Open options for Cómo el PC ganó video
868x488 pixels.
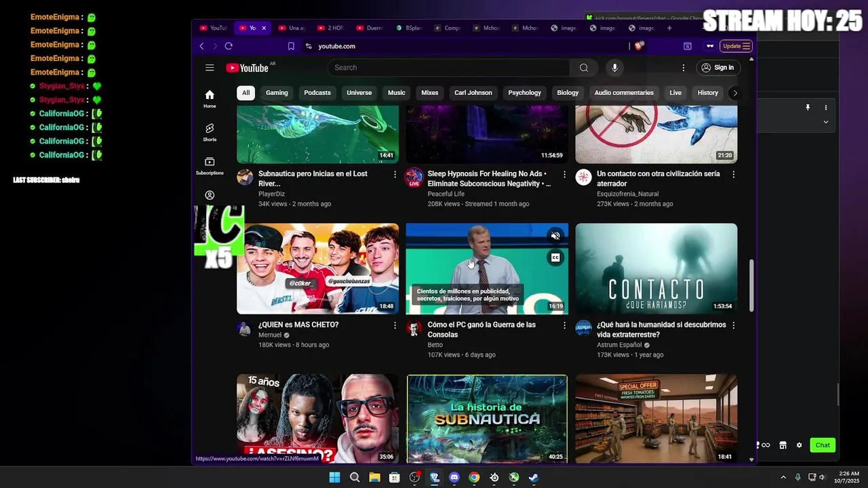564,325
